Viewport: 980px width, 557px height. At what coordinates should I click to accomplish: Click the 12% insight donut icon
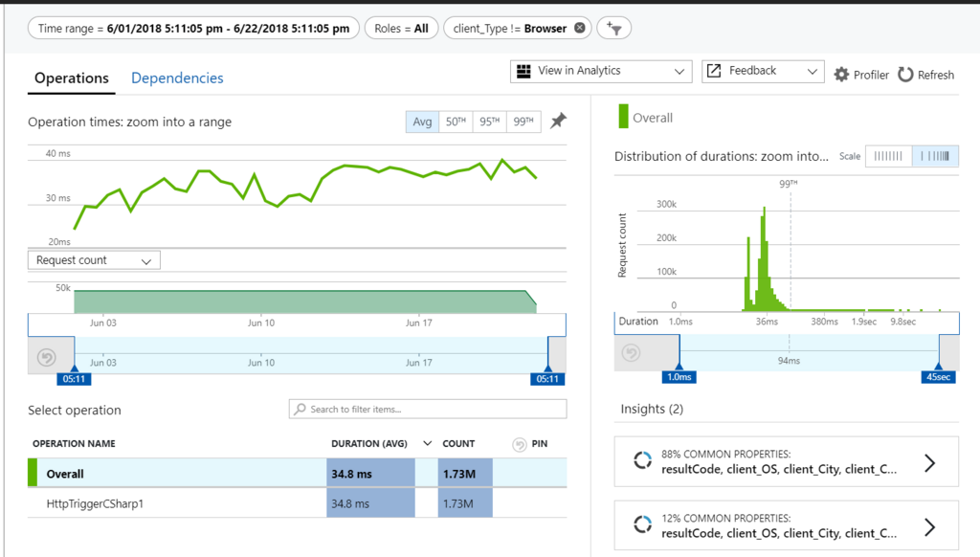coord(642,524)
